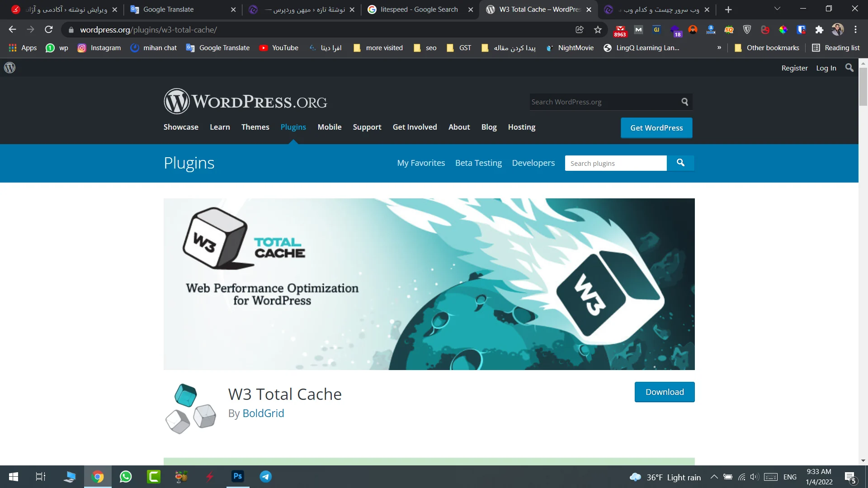
Task: Click the Support menu item
Action: (367, 127)
